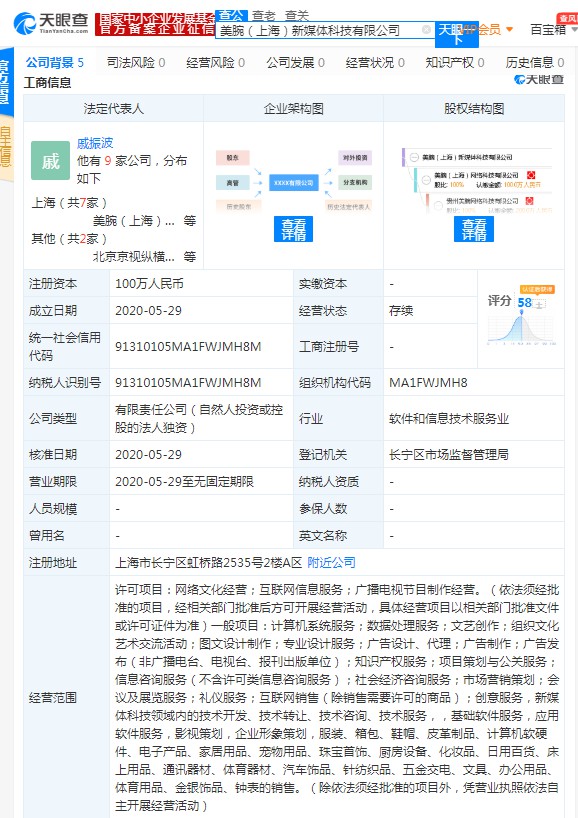Click the score 58 rating
578x818 pixels.
(x=524, y=303)
